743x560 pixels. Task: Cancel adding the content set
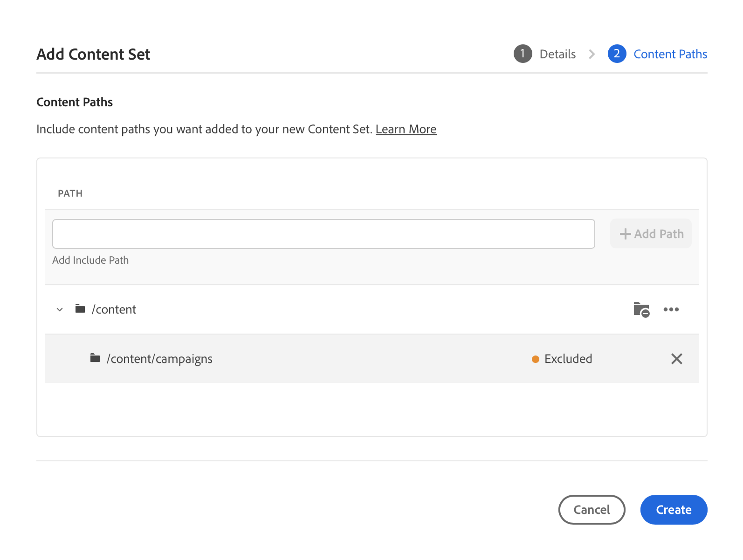click(592, 510)
